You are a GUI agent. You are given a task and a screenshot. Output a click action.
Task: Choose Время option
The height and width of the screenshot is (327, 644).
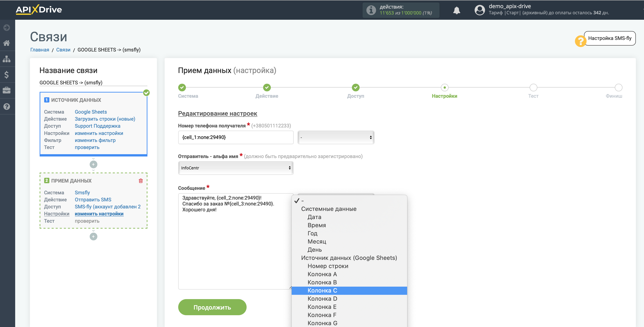[x=349, y=225]
